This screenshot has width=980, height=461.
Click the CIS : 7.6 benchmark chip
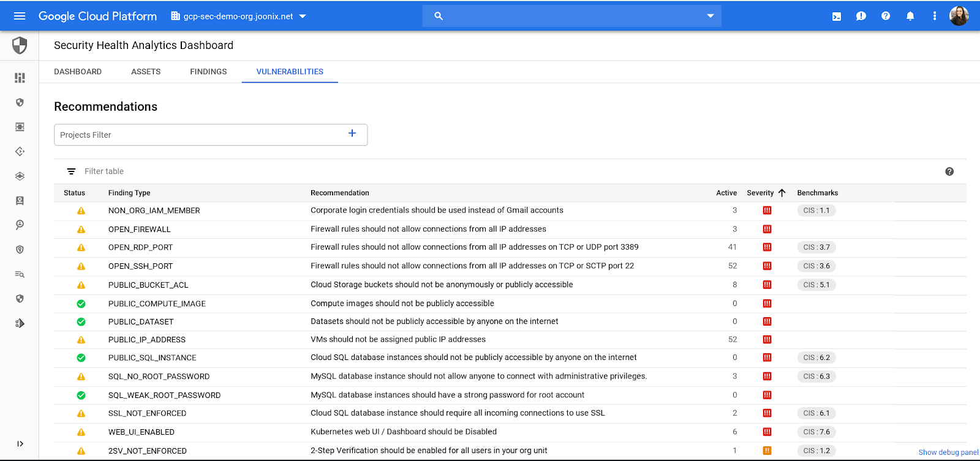(x=816, y=432)
